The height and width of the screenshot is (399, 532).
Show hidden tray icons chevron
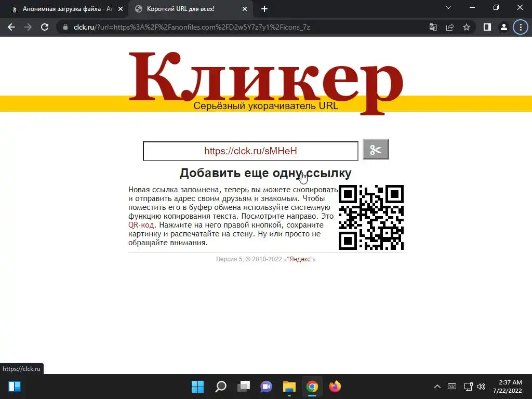(437, 387)
